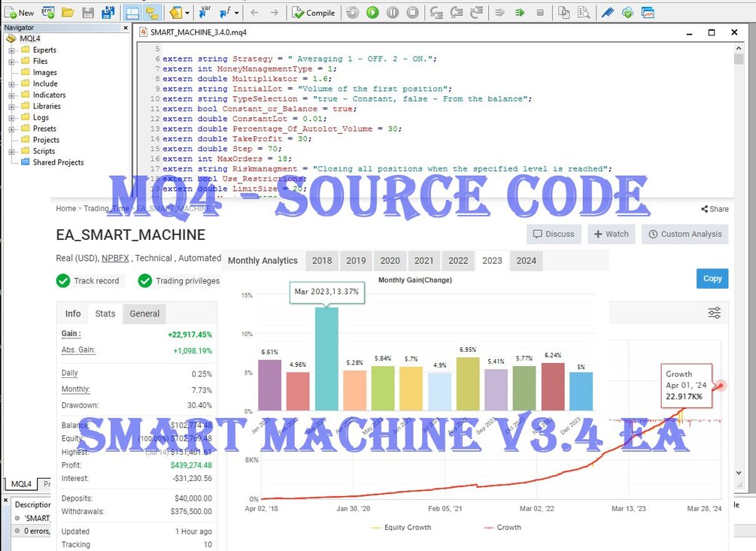Toggle the red Growth series in the chart legend
Screen dimensions: 756x551
click(502, 528)
